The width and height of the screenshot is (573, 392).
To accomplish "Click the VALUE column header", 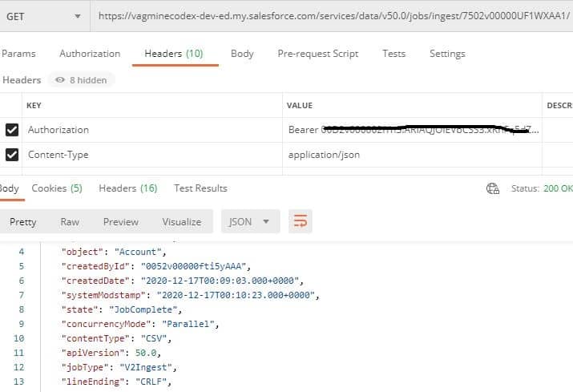I will click(x=299, y=106).
